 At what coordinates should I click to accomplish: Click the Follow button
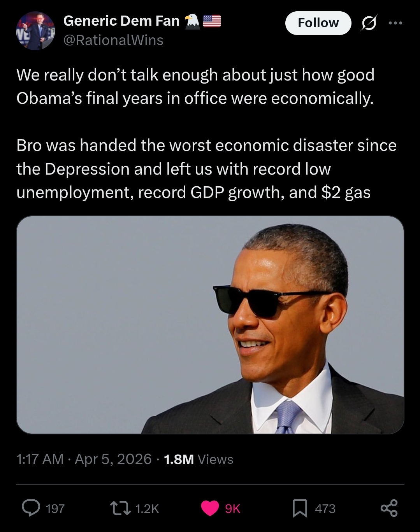click(318, 23)
